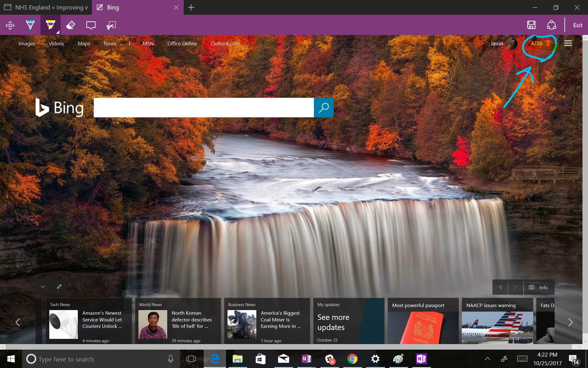The image size is (588, 368).
Task: Select the Ballpoint pen tool
Action: (x=30, y=25)
